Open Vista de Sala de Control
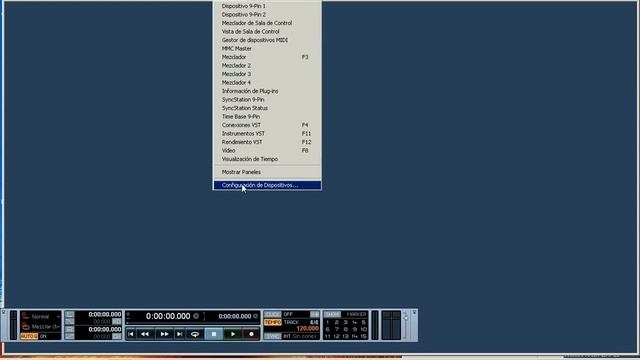The width and height of the screenshot is (640, 360). coord(267,31)
